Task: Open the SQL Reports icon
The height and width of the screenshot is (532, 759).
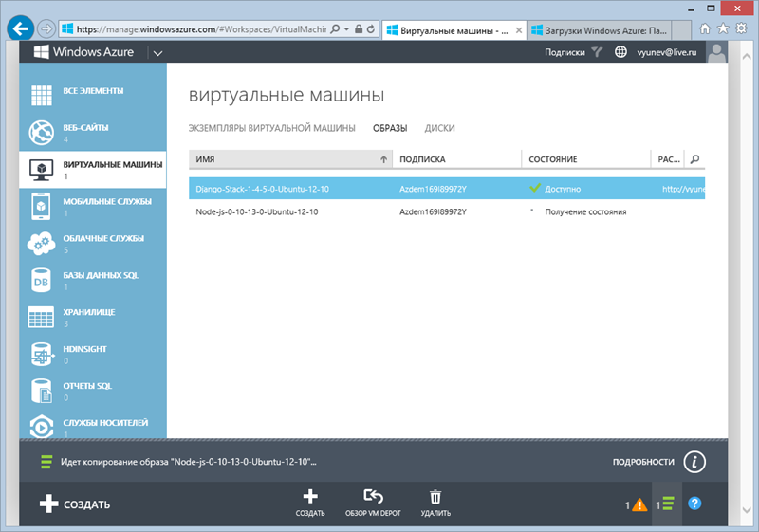Action: (x=41, y=391)
